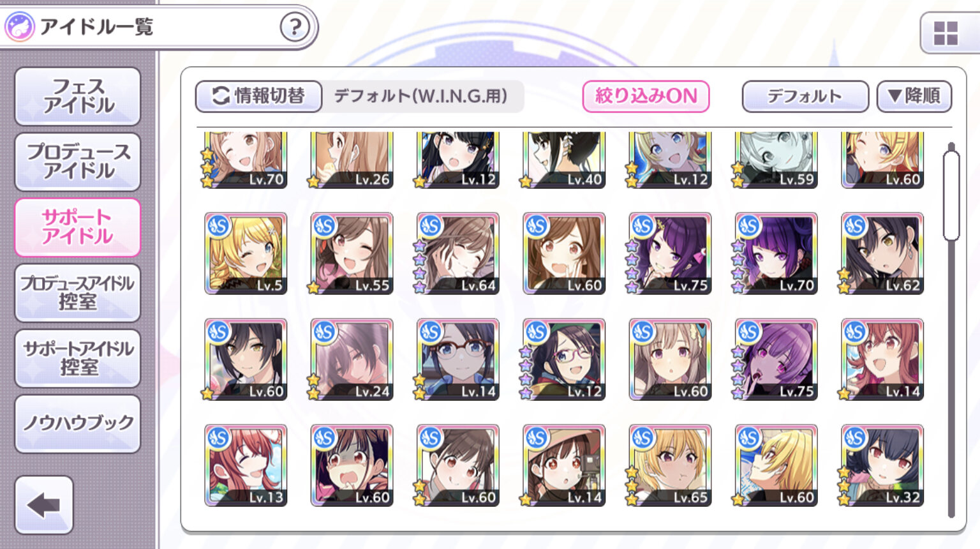Open サポートアイドル控室 waiting room
980x549 pixels.
coord(78,358)
